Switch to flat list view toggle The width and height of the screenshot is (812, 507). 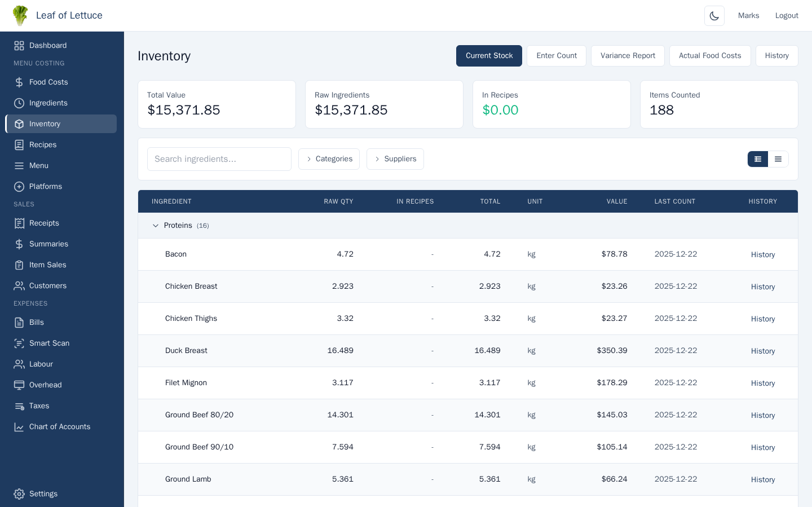tap(778, 159)
